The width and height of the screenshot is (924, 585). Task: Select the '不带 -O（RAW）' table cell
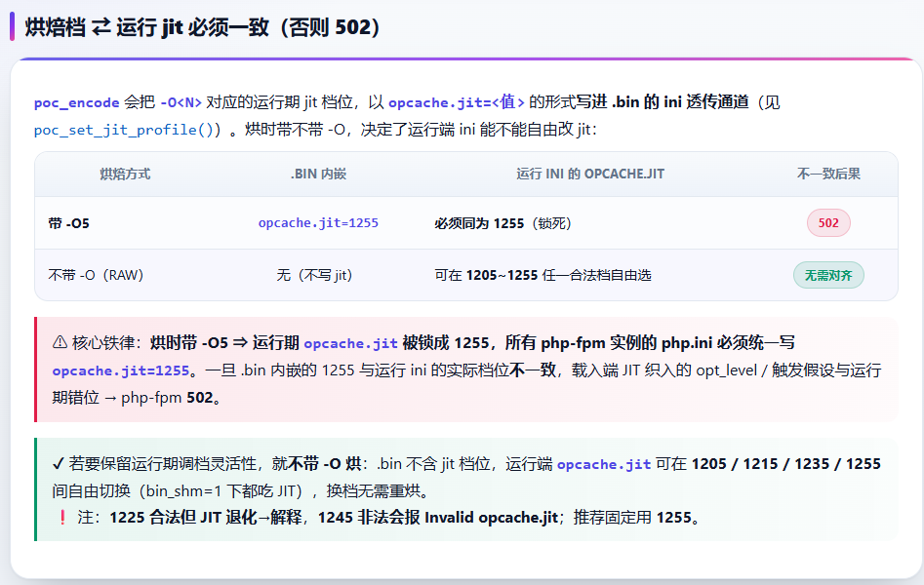pos(96,275)
